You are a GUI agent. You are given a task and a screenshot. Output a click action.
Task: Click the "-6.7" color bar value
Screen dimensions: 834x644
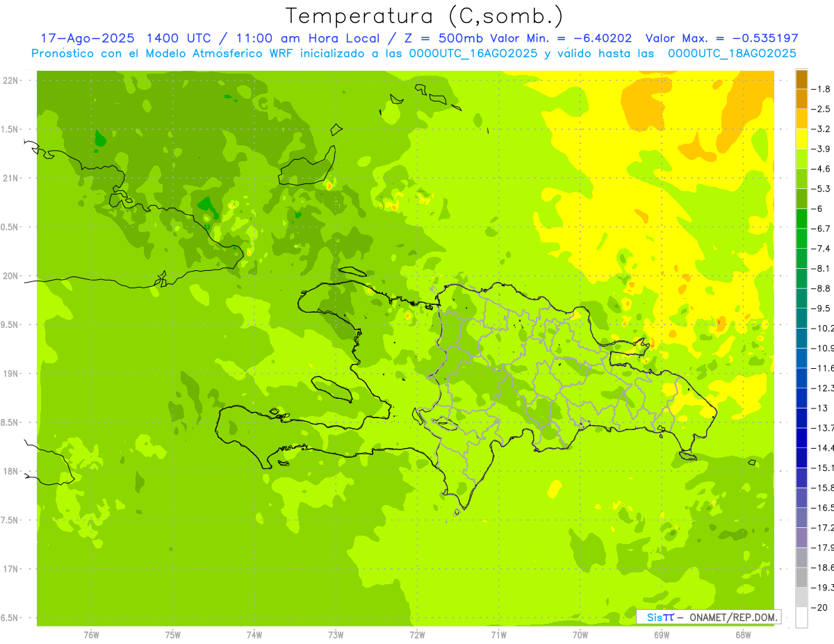pos(821,229)
